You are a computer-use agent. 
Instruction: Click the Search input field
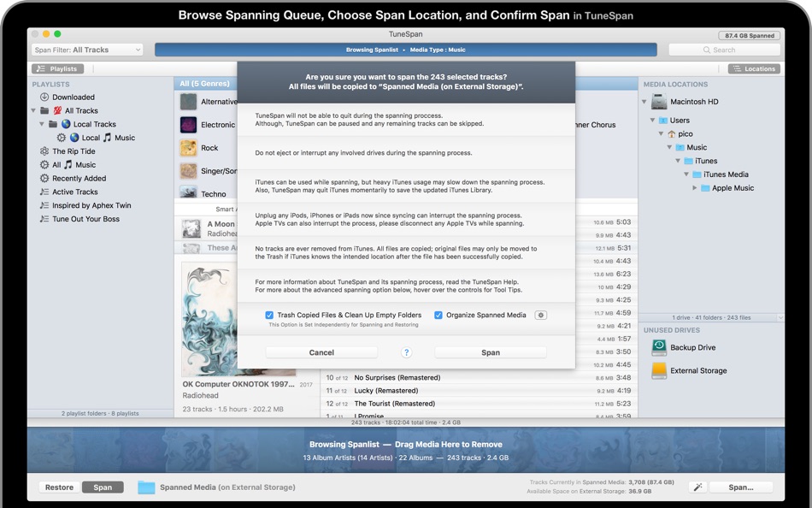pyautogui.click(x=725, y=50)
